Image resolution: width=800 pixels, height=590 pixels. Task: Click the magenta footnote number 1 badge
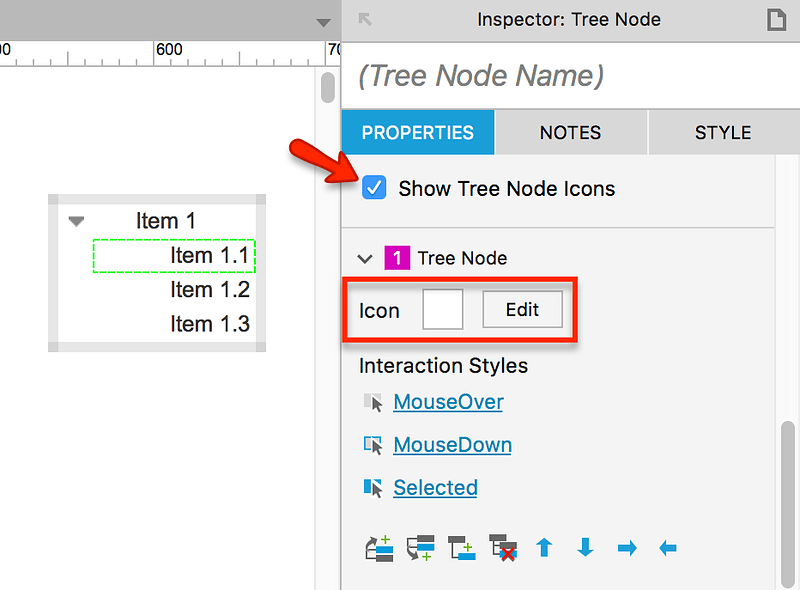[x=397, y=258]
